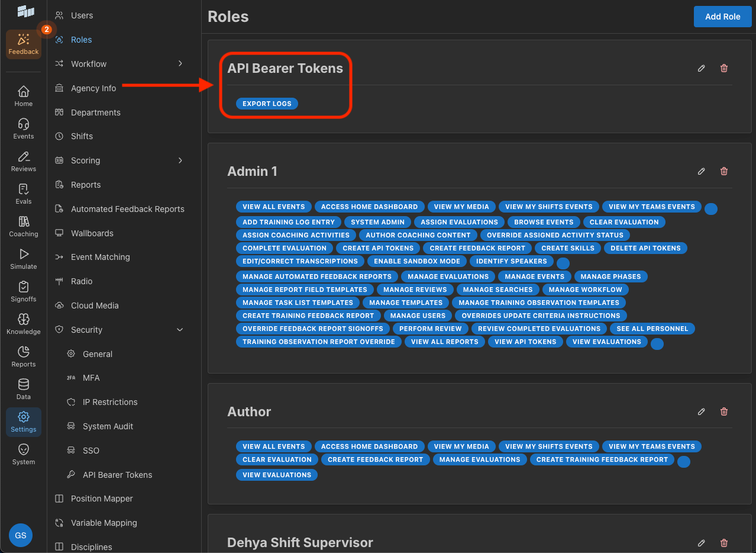Select the Simulate icon
756x553 pixels.
[x=23, y=258]
